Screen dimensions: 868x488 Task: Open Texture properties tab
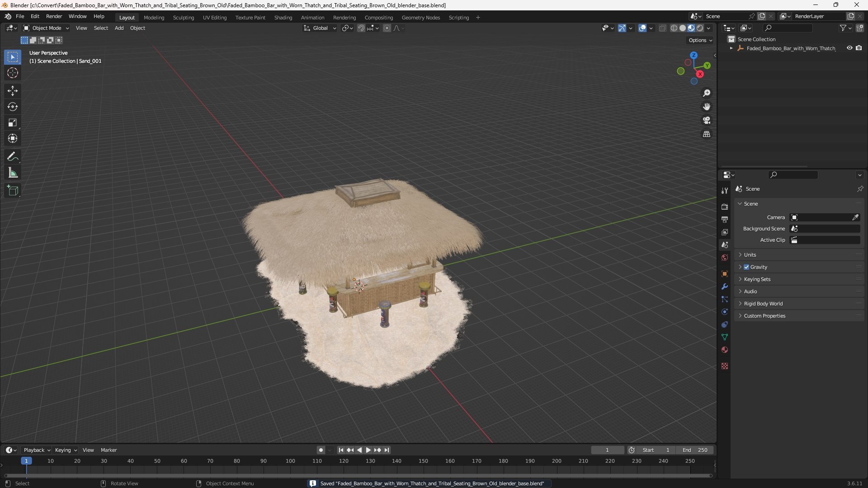coord(725,366)
